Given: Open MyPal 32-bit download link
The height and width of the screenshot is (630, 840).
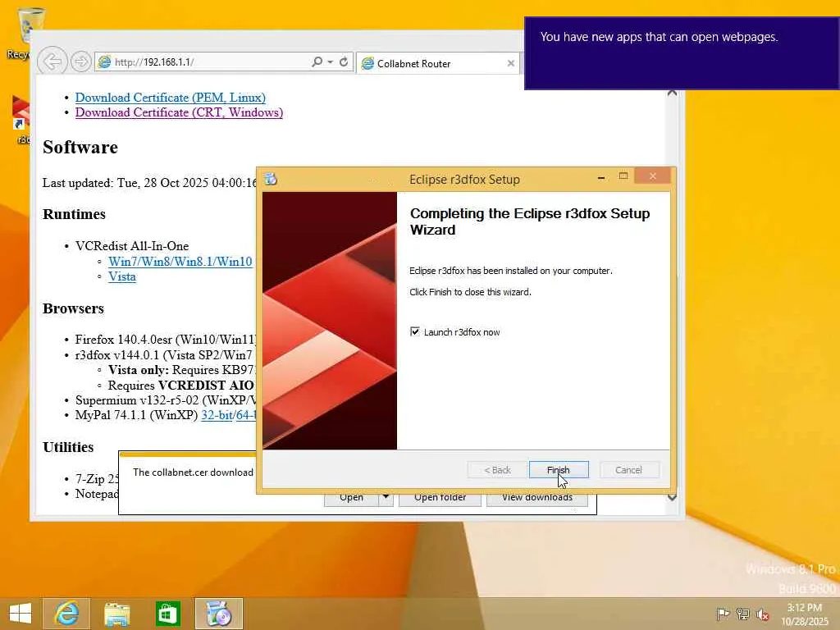Looking at the screenshot, I should pos(217,415).
